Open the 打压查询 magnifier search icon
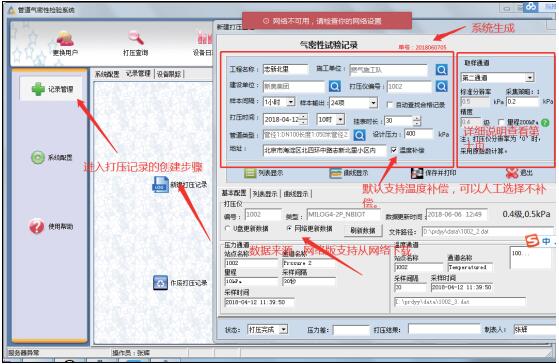This screenshot has width=559, height=364. tap(135, 38)
